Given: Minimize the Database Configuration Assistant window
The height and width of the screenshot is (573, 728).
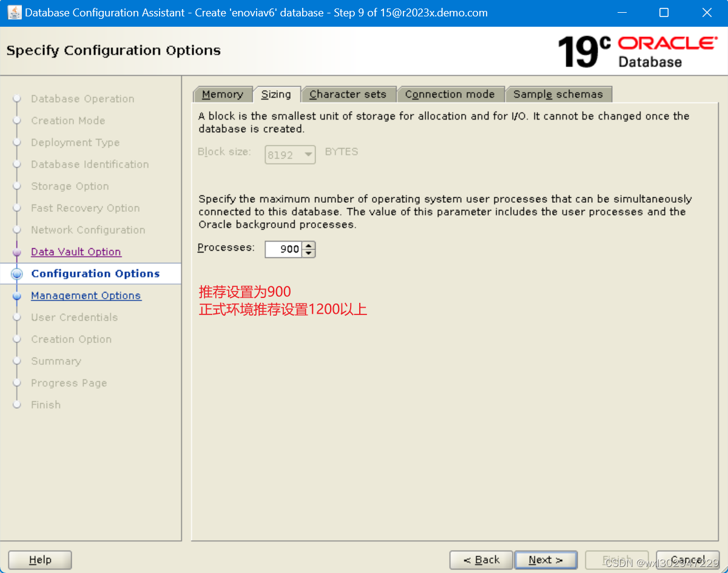Looking at the screenshot, I should click(622, 13).
